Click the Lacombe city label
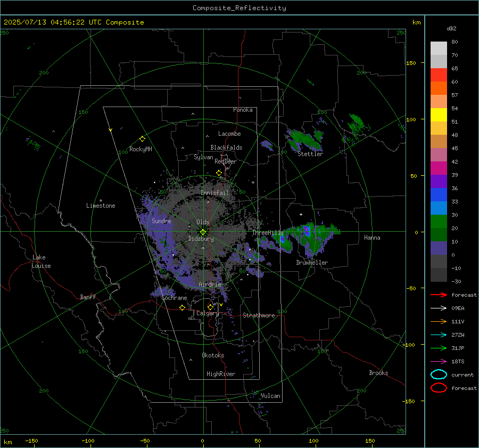Viewport: 479px width, 448px height. coord(229,134)
